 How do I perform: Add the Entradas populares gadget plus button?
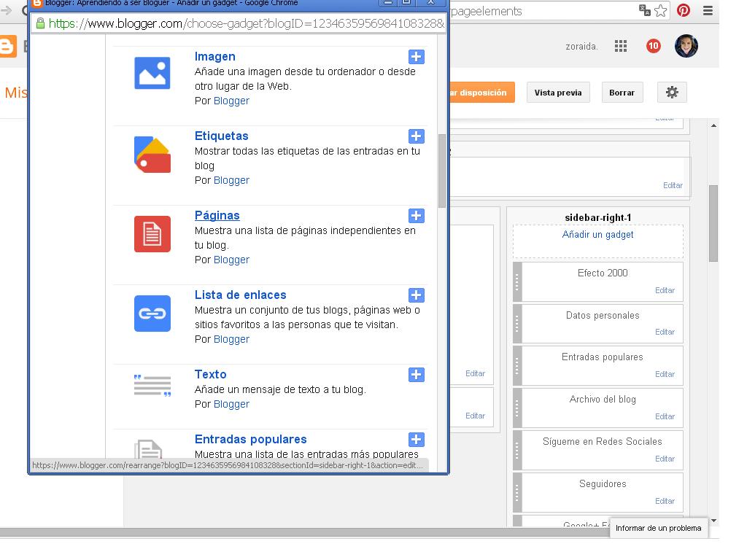click(x=417, y=440)
